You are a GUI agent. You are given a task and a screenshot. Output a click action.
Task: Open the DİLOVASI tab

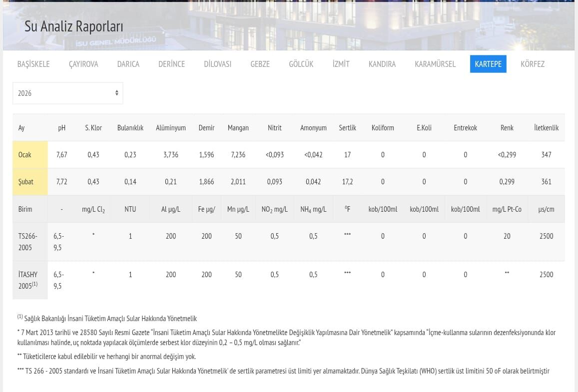217,64
